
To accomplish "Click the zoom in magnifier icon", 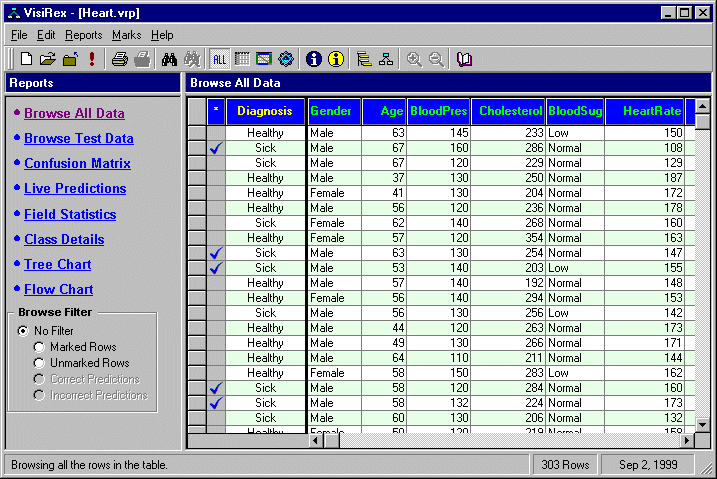I will 414,59.
